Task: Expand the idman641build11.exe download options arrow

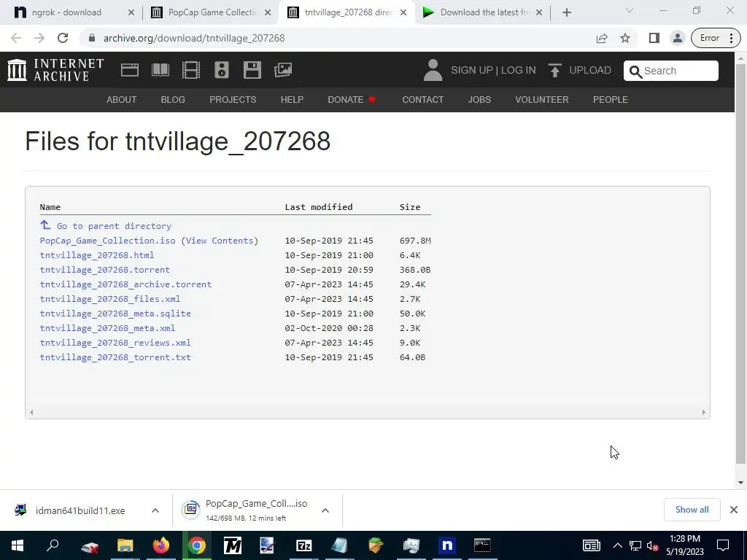Action: [155, 510]
